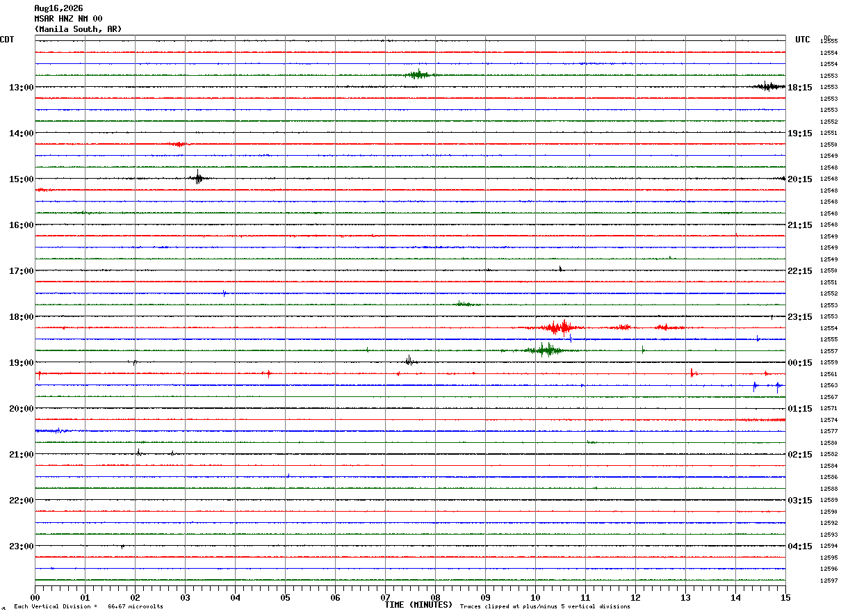The image size is (841, 616).
Task: Select minute tick 00 on bottom axis
Action: (35, 597)
